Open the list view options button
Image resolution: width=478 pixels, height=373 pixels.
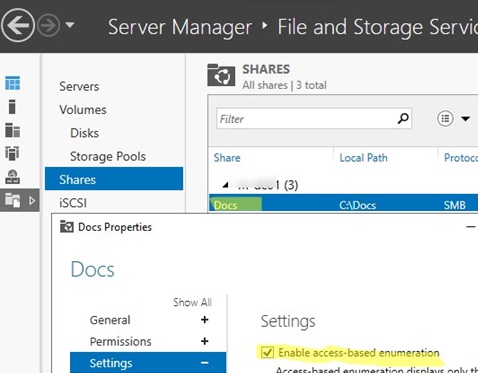click(x=445, y=118)
